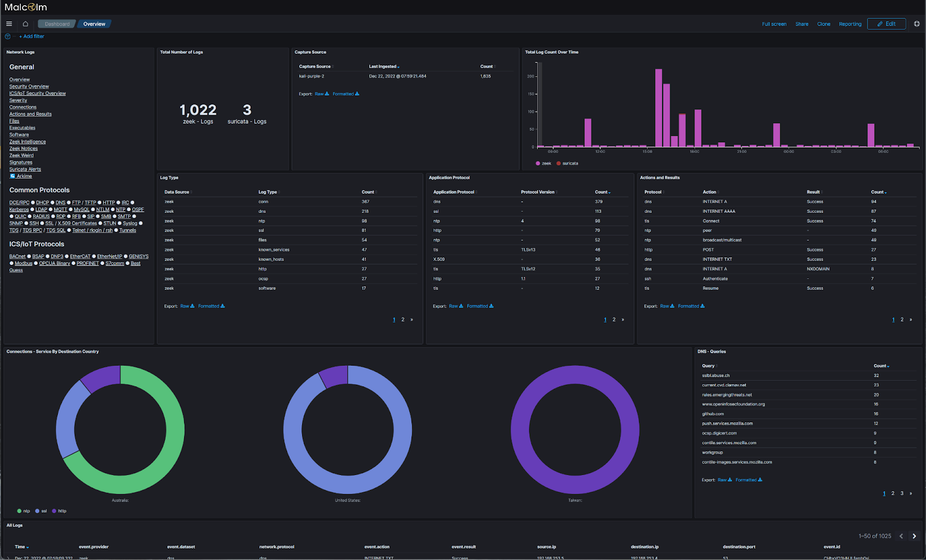Click the Edit pencil button
This screenshot has width=926, height=560.
[886, 24]
